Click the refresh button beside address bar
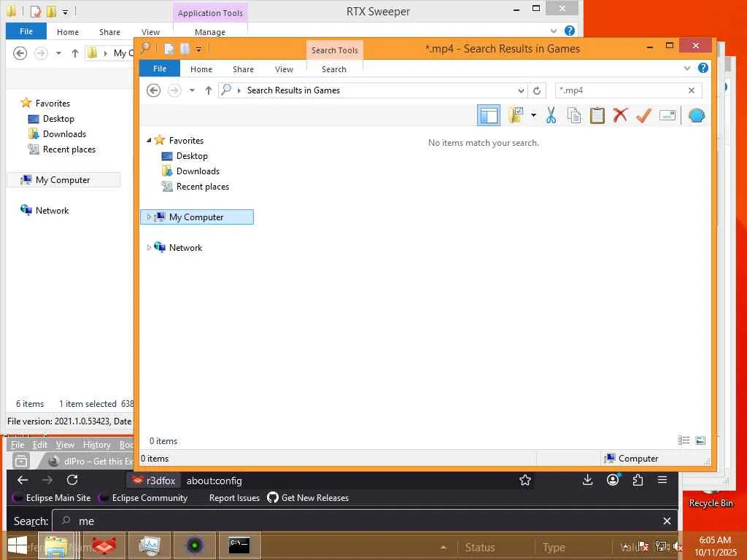Screen dimensions: 747x560 [x=537, y=90]
